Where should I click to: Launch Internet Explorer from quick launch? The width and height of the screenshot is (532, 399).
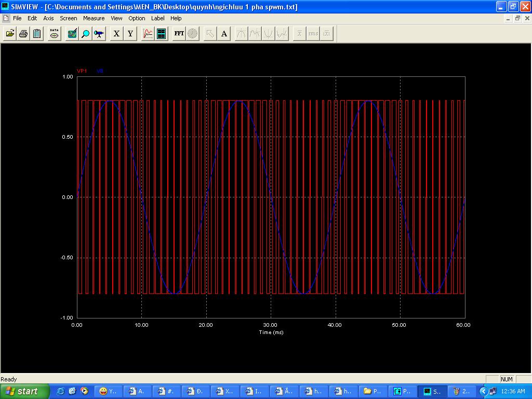61,391
